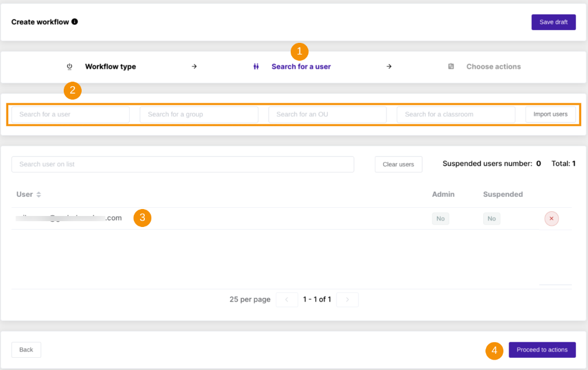Focus the Search for a group field
Screen dimensions: 588x370
(x=199, y=115)
